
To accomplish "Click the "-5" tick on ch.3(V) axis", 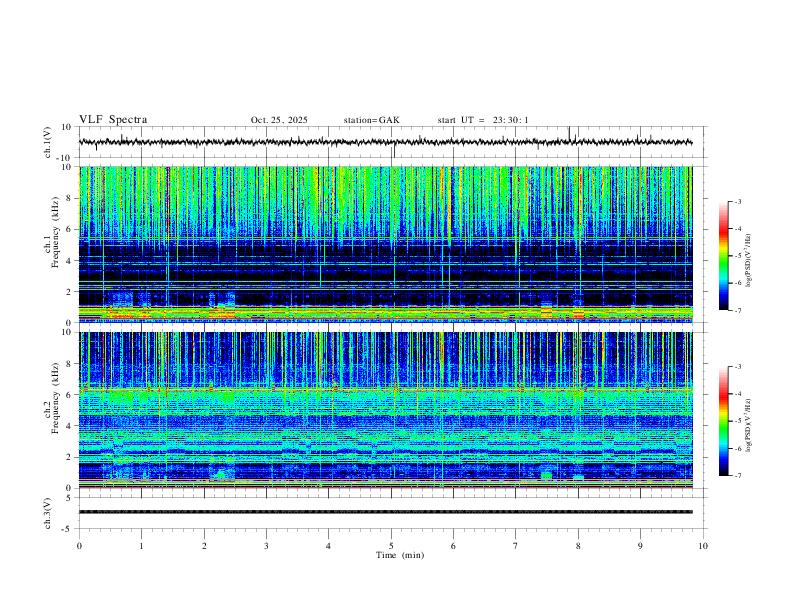I will click(x=68, y=529).
